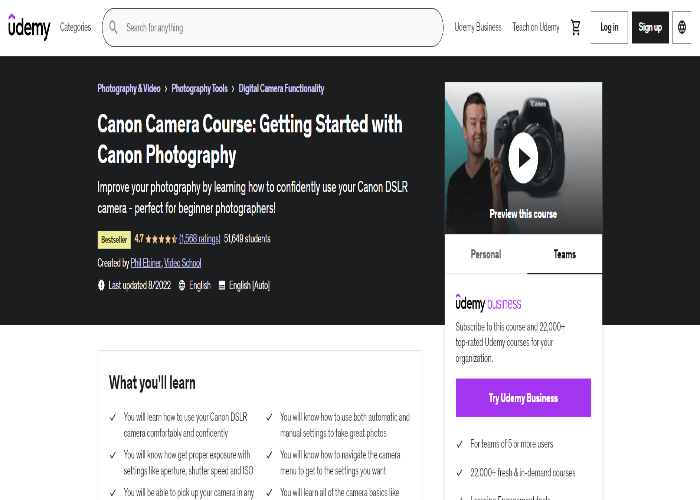Click the 51,649 students text
This screenshot has width=700, height=500.
247,239
